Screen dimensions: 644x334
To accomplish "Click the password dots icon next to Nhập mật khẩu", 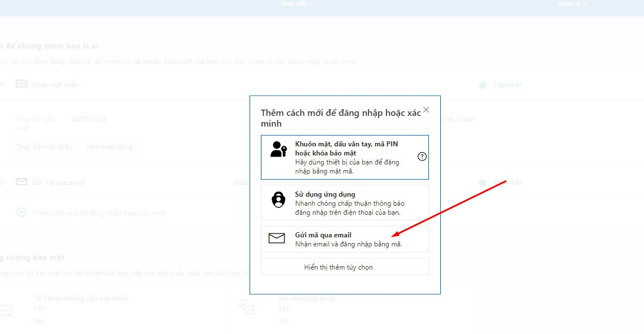I will (x=22, y=84).
